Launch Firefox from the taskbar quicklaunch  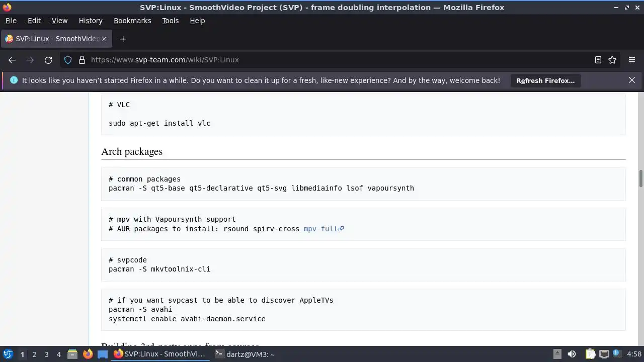(88, 354)
